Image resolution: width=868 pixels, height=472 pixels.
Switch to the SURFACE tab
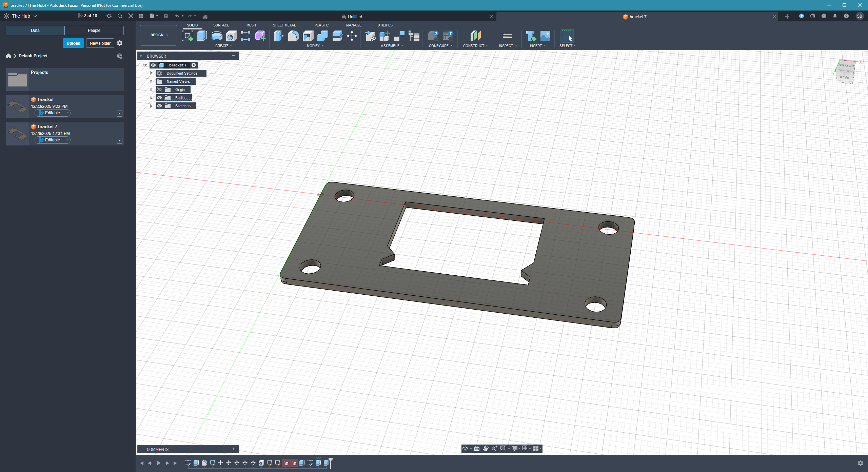(x=221, y=25)
